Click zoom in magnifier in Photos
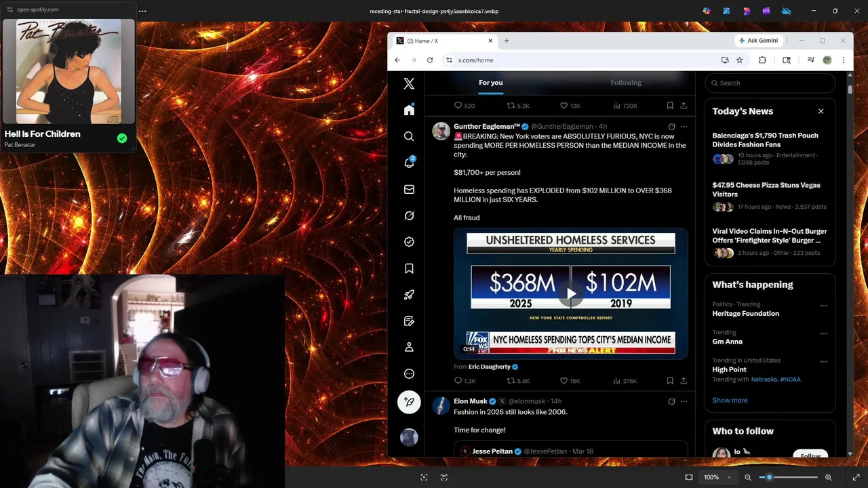The image size is (868, 488). coord(828,477)
